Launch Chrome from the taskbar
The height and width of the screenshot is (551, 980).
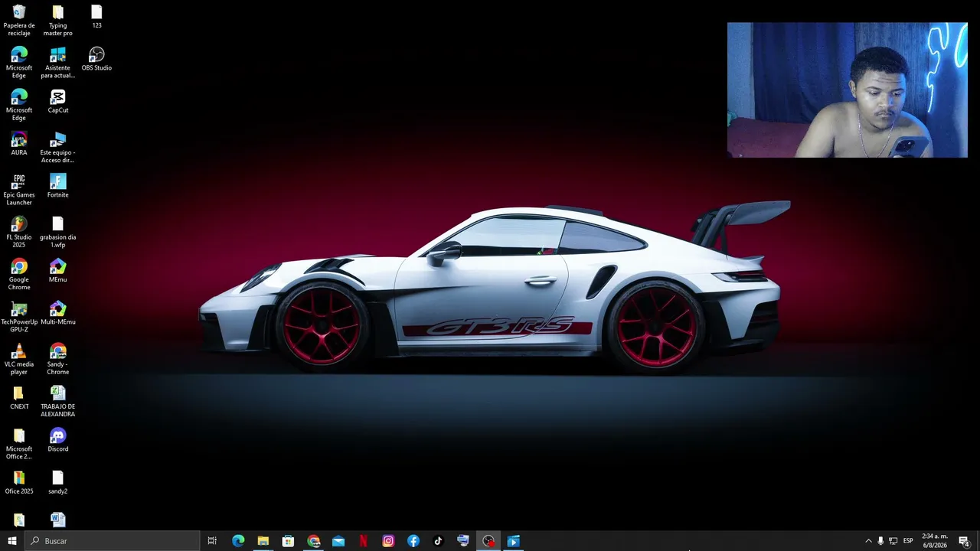(313, 541)
